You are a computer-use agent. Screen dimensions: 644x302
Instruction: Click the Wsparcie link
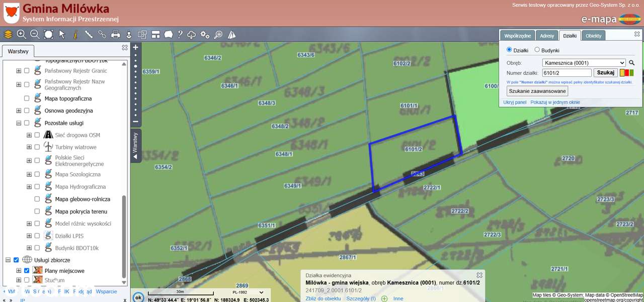coord(106,291)
